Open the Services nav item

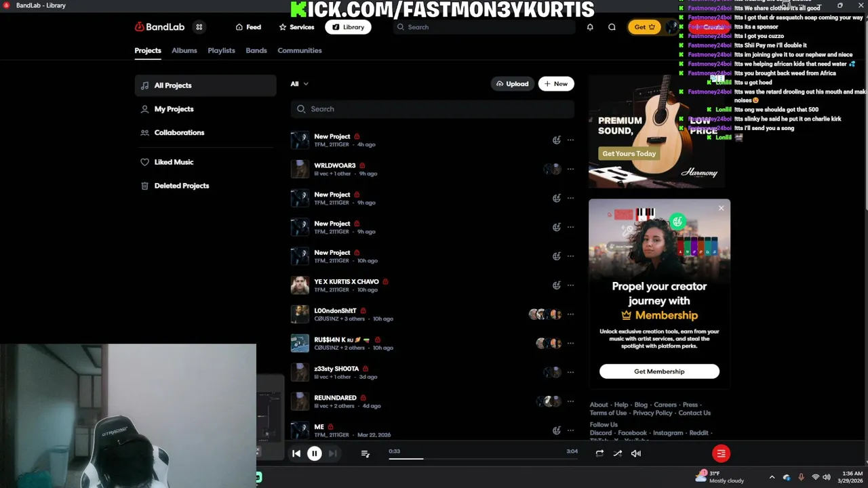point(296,27)
